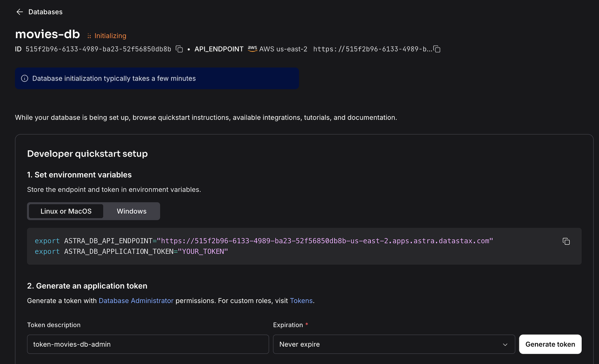Click the Developer quickstart setup heading
This screenshot has width=599, height=364.
[x=87, y=154]
